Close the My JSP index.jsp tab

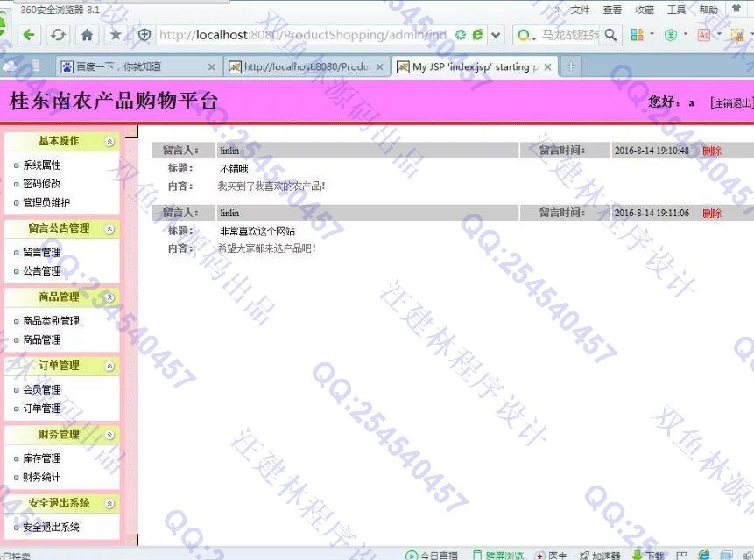(x=547, y=67)
